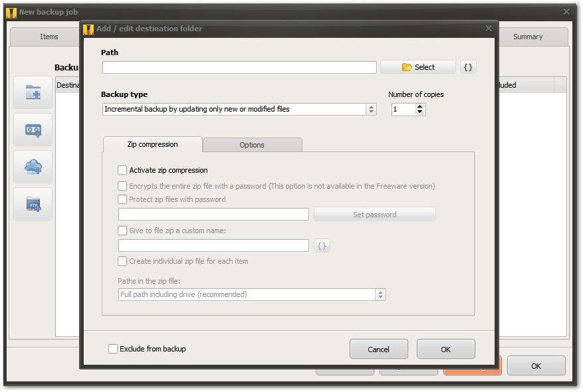The width and height of the screenshot is (583, 392).
Task: Close the New backup job window
Action: pyautogui.click(x=566, y=11)
